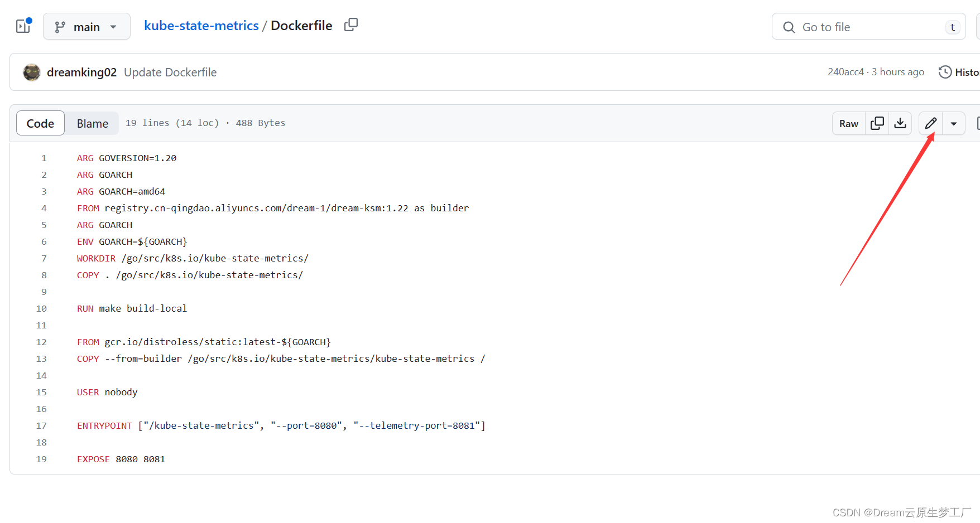Expand the file tree side panel
This screenshot has width=980, height=523.
(23, 26)
